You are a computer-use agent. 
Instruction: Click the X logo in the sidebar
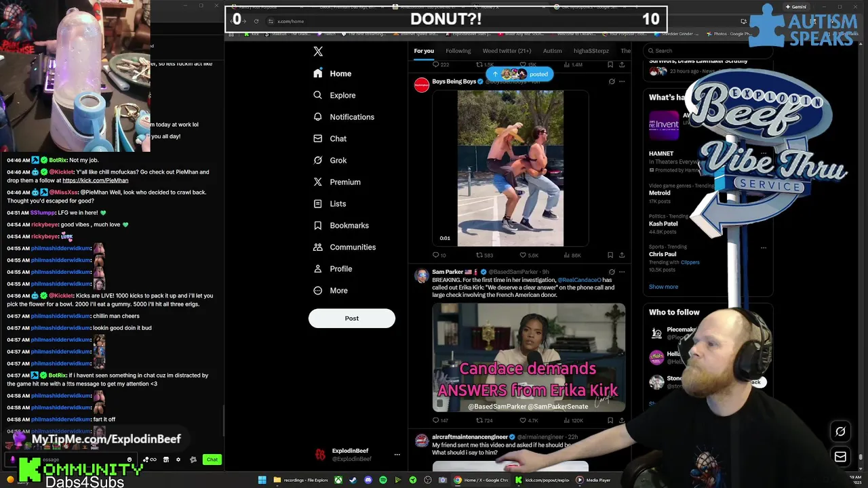[318, 52]
